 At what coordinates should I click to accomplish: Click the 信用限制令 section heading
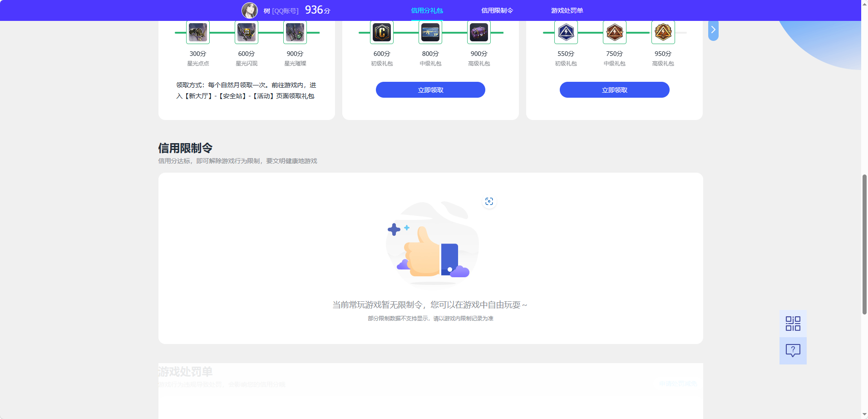point(185,148)
